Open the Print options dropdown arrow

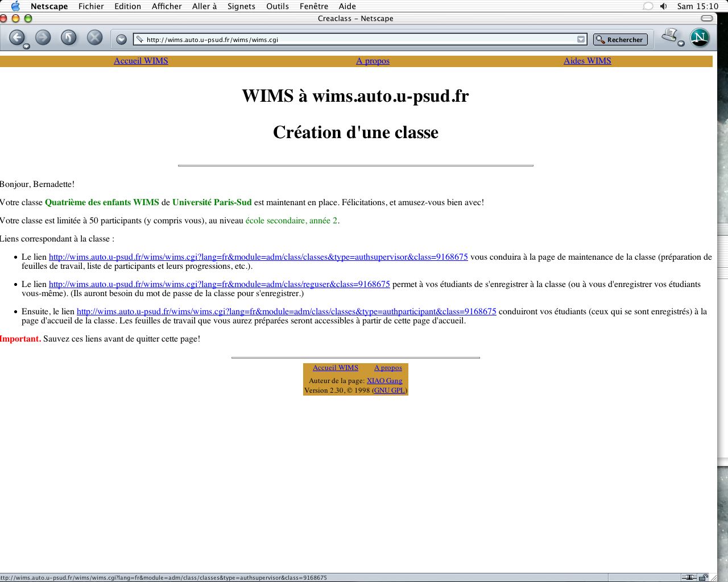681,44
